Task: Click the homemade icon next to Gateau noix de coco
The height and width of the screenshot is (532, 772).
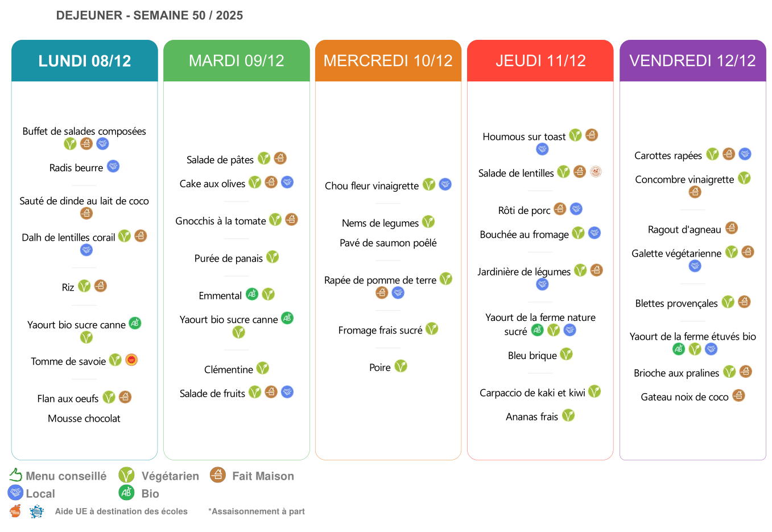Action: pyautogui.click(x=738, y=395)
